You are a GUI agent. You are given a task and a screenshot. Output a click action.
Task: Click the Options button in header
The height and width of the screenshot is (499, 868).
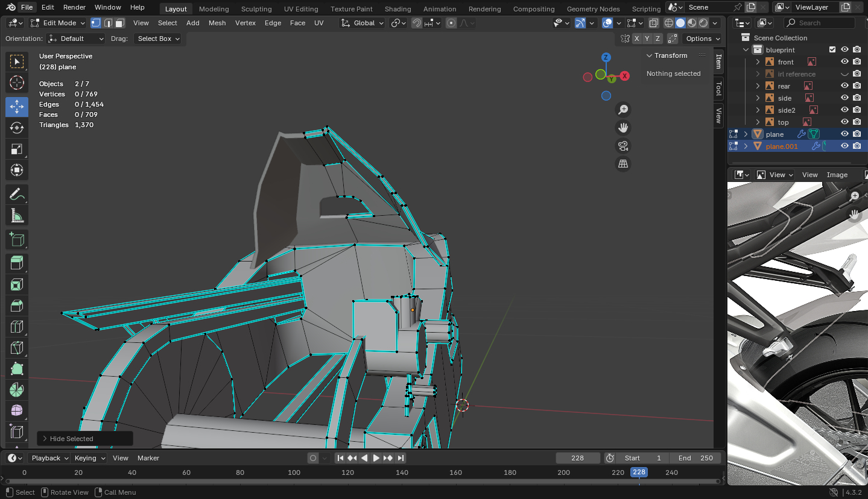click(703, 39)
